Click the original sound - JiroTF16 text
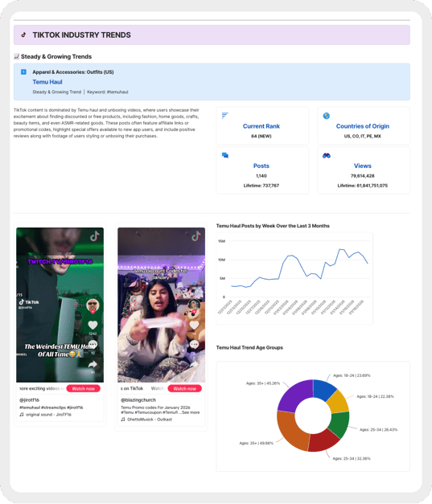432x504 pixels. [x=48, y=414]
